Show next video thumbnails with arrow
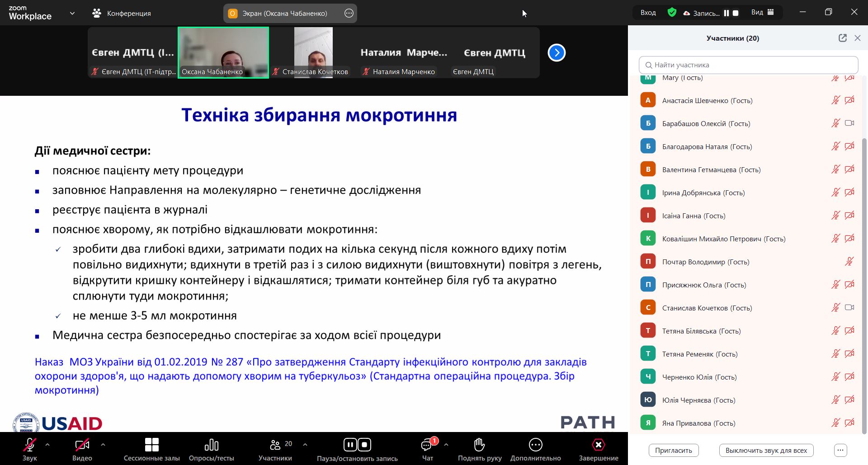The width and height of the screenshot is (868, 465). click(x=557, y=53)
